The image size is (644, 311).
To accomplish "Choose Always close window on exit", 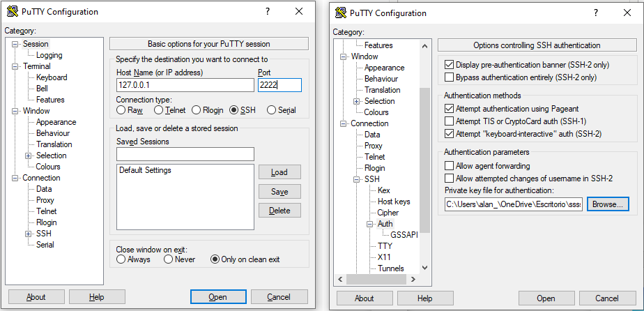I will pyautogui.click(x=121, y=259).
